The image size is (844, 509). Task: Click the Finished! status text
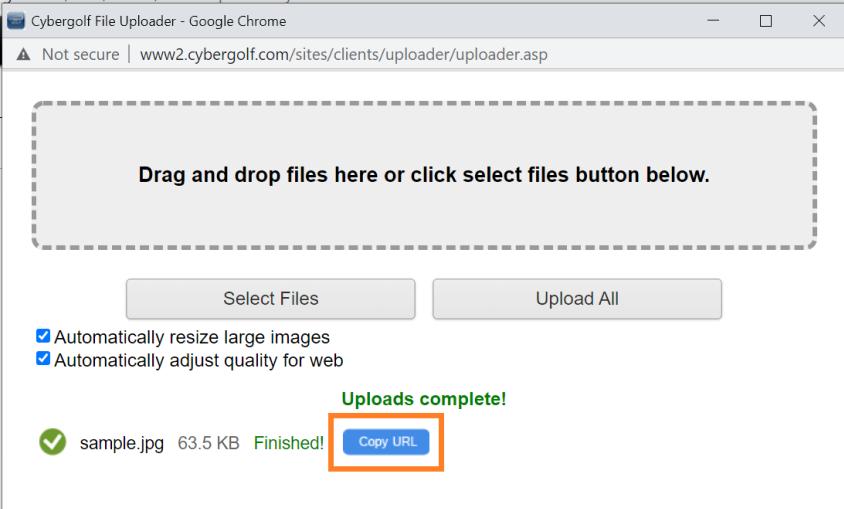click(x=289, y=443)
